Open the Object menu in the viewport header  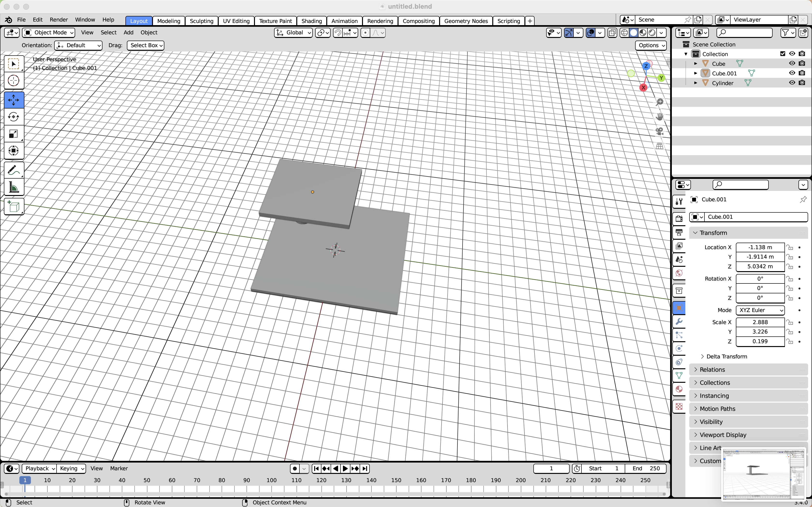point(149,33)
